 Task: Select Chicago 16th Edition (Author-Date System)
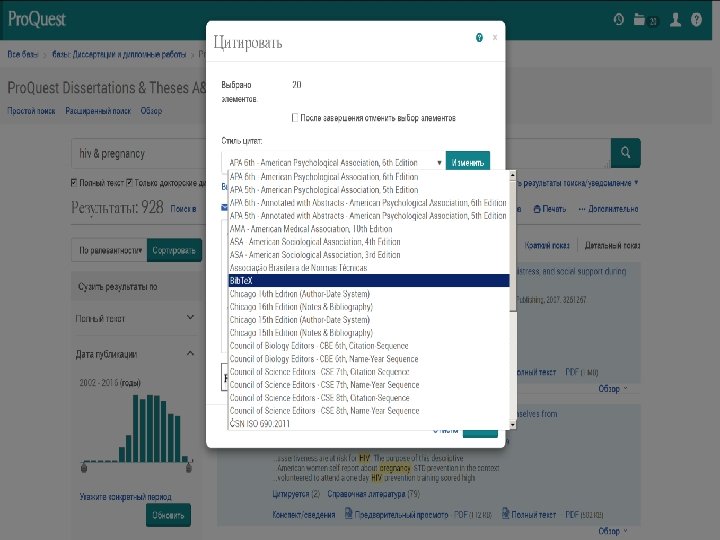point(369,294)
